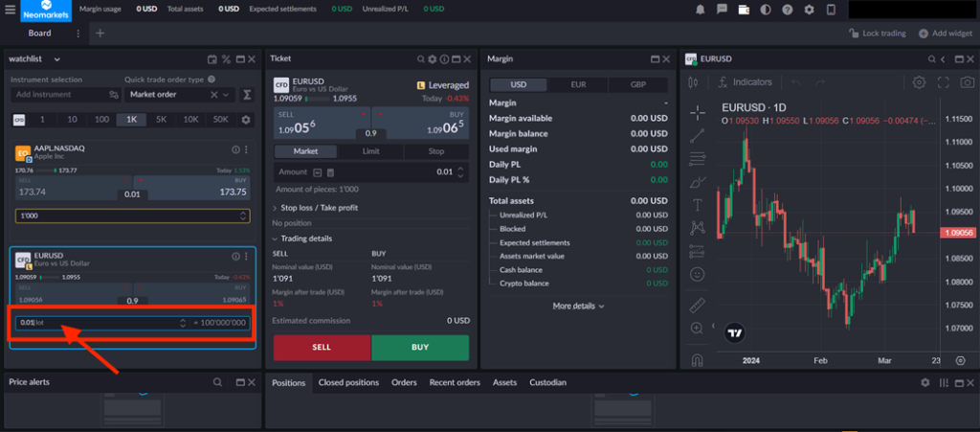This screenshot has width=980, height=432.
Task: Select the text annotation tool on the chart
Action: click(698, 204)
